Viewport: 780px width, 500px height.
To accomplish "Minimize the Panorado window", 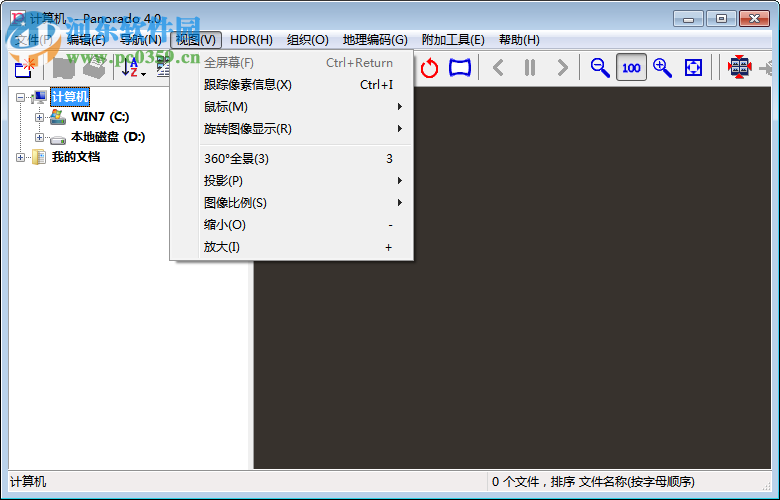I will point(688,19).
